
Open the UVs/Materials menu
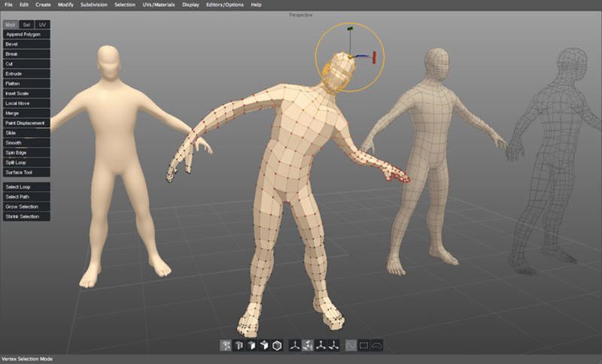157,5
